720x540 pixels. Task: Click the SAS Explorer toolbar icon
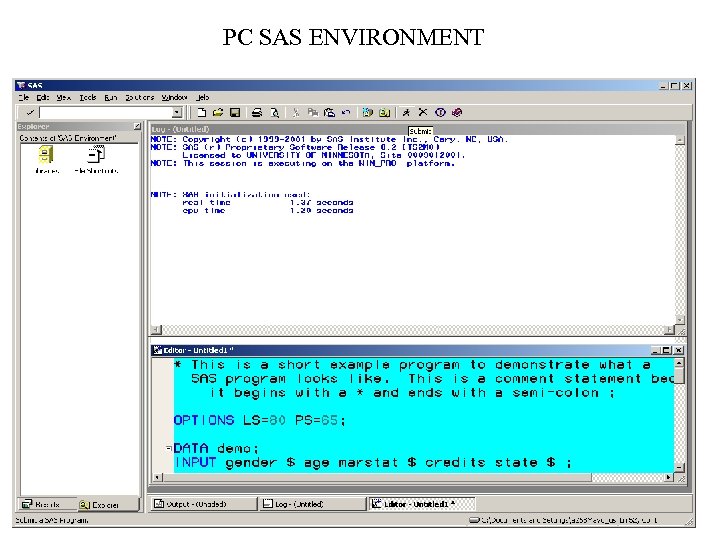click(384, 112)
